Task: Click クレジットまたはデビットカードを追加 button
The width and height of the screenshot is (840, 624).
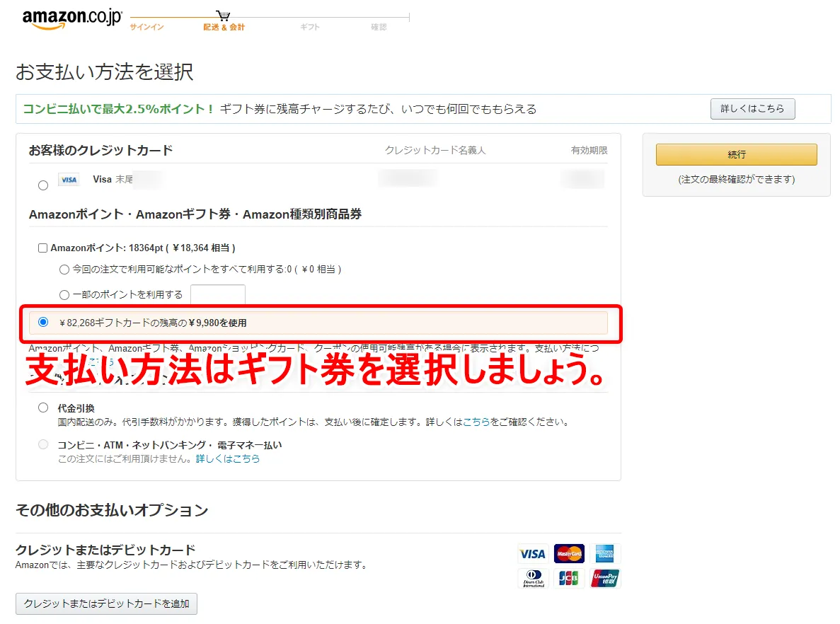Action: 107,603
